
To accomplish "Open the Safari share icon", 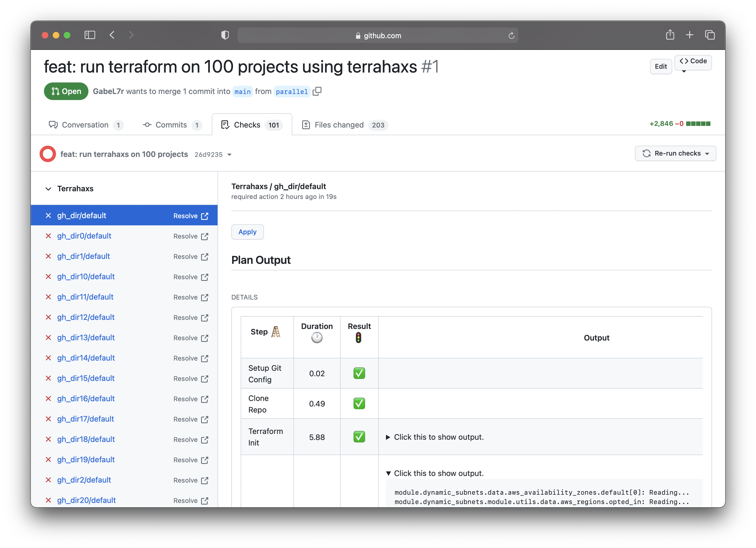I will [x=670, y=35].
